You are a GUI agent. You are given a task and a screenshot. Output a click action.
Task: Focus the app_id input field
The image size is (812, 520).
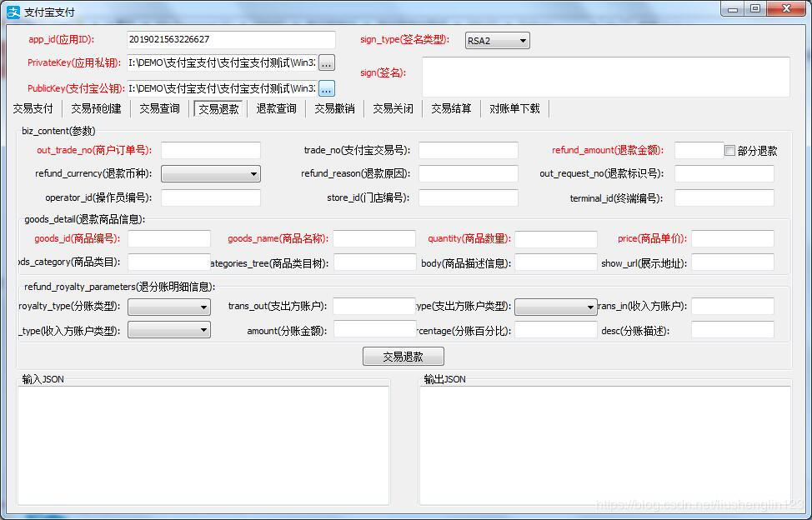tap(231, 40)
